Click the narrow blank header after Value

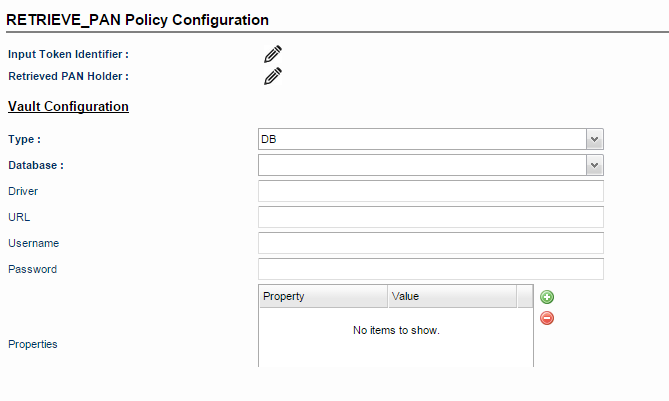coord(525,296)
